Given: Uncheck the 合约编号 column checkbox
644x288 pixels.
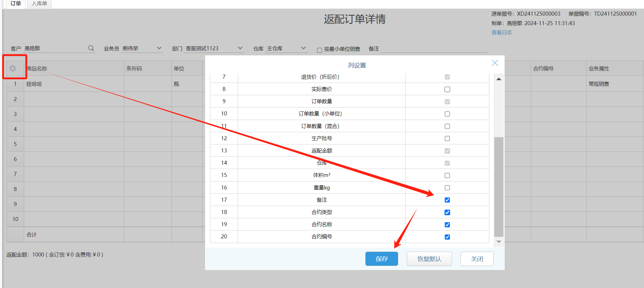Looking at the screenshot, I should point(447,237).
